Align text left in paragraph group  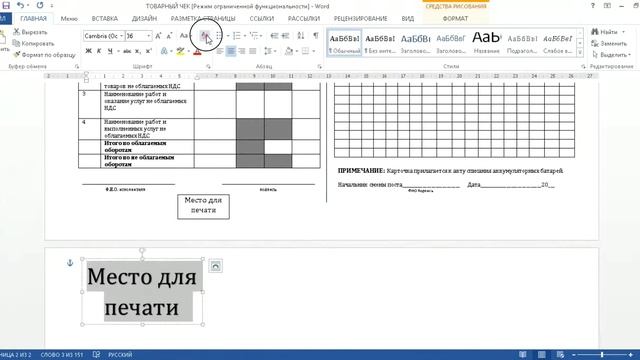point(220,51)
